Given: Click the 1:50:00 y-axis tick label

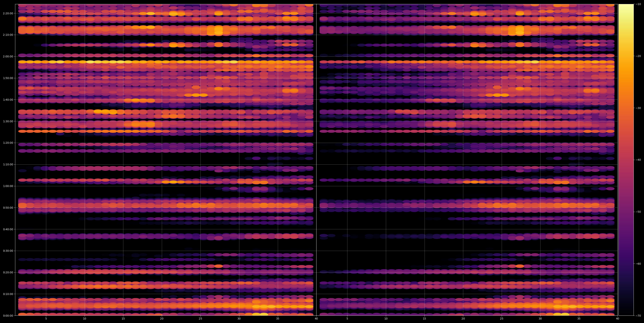Looking at the screenshot, I should 8,78.
